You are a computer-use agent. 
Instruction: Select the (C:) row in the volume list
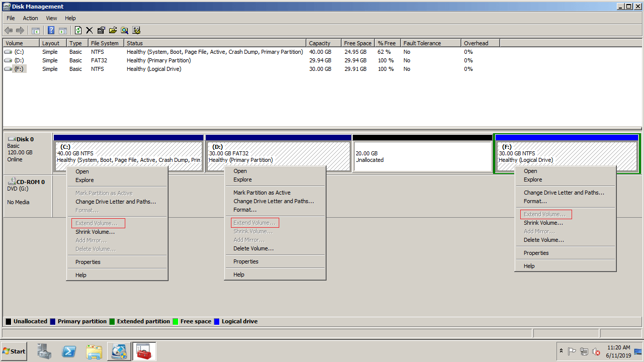tap(19, 52)
